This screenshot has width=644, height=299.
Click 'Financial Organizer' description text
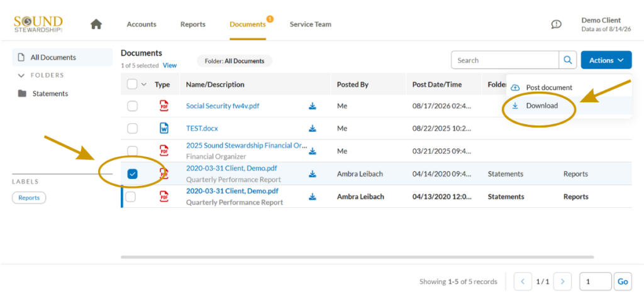coord(216,156)
